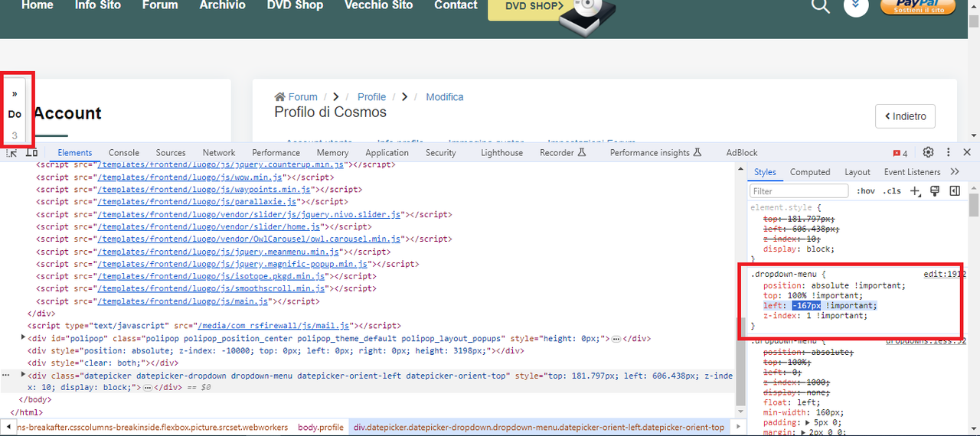Image resolution: width=980 pixels, height=436 pixels.
Task: Close the DevTools panel
Action: pyautogui.click(x=967, y=152)
